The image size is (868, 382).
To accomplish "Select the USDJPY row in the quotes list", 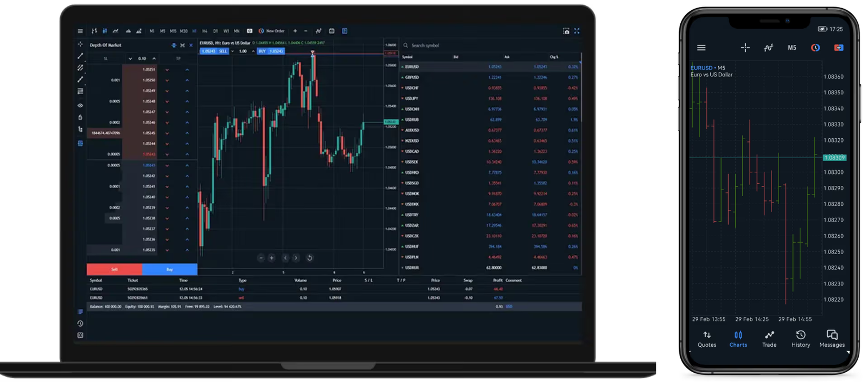I will pos(491,99).
